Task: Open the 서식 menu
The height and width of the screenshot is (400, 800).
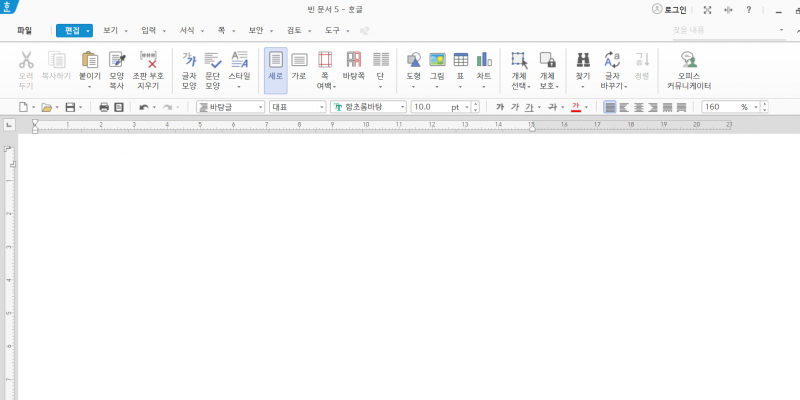Action: click(x=187, y=31)
